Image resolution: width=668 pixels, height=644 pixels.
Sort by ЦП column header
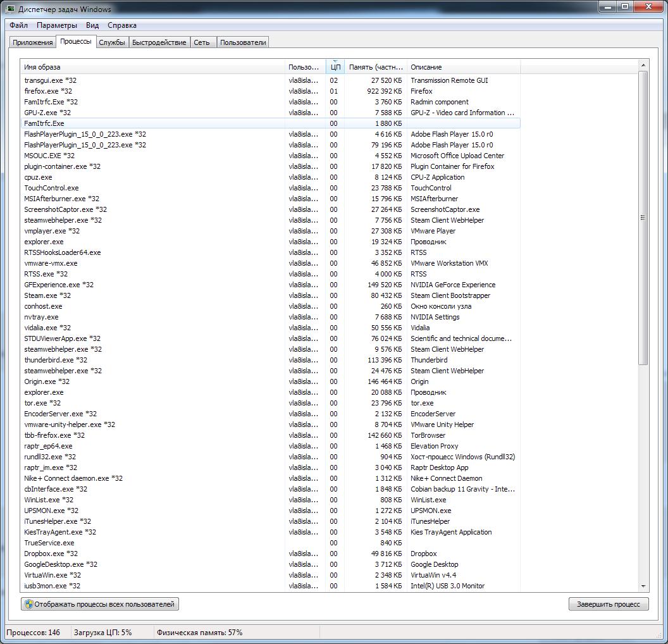[335, 67]
